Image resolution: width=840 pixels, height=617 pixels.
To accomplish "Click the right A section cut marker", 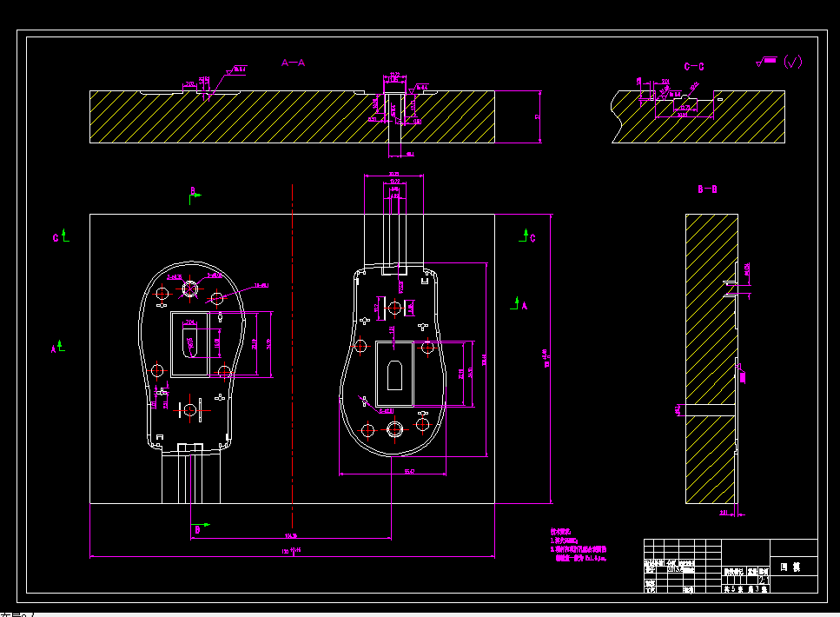I will (x=519, y=304).
